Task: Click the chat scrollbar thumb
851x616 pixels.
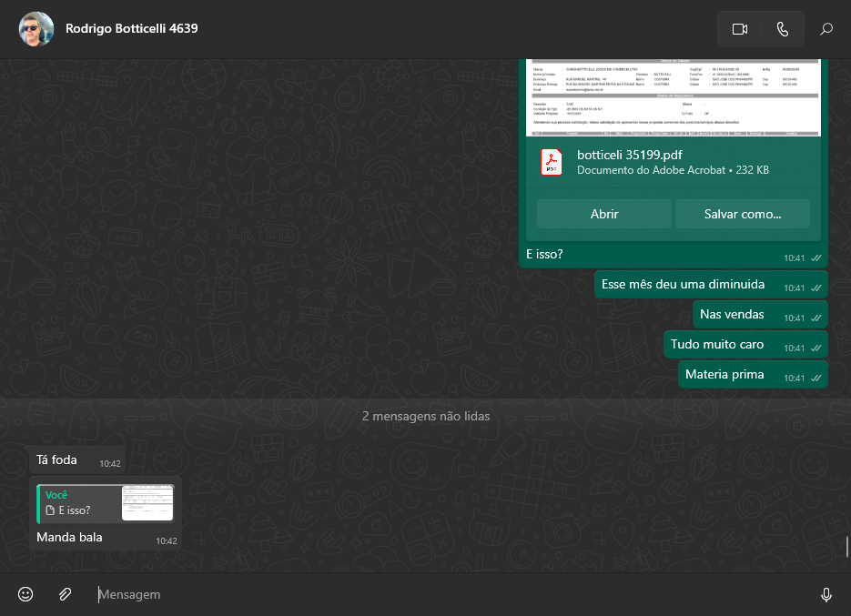Action: 846,546
